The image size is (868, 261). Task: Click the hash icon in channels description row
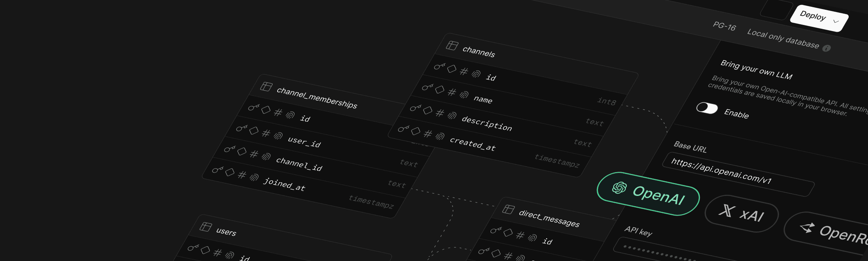pos(440,113)
